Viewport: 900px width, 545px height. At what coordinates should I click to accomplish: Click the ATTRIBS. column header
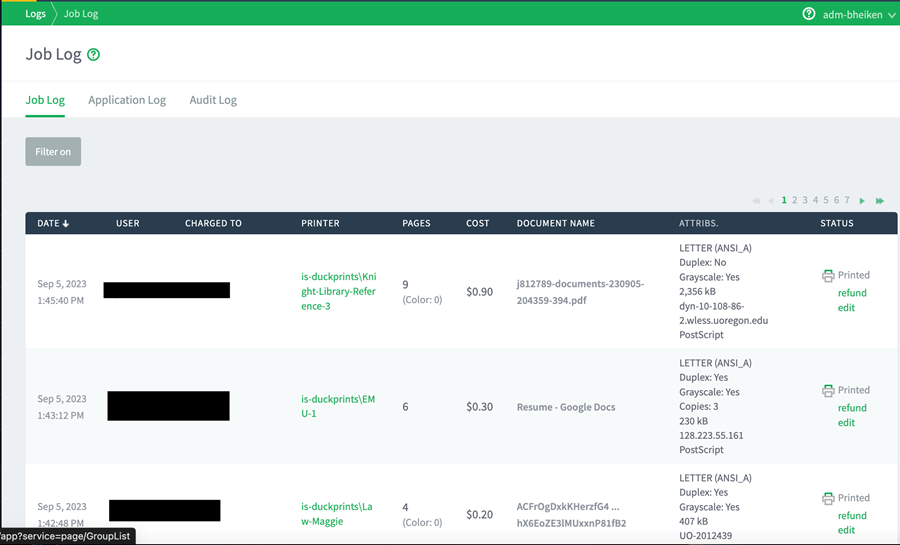point(699,223)
